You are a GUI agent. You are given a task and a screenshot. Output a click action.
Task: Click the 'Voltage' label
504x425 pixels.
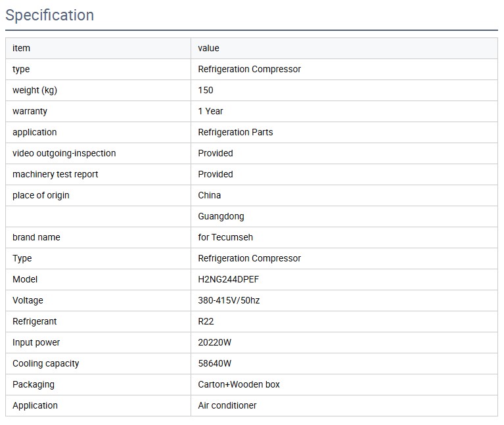(x=28, y=300)
